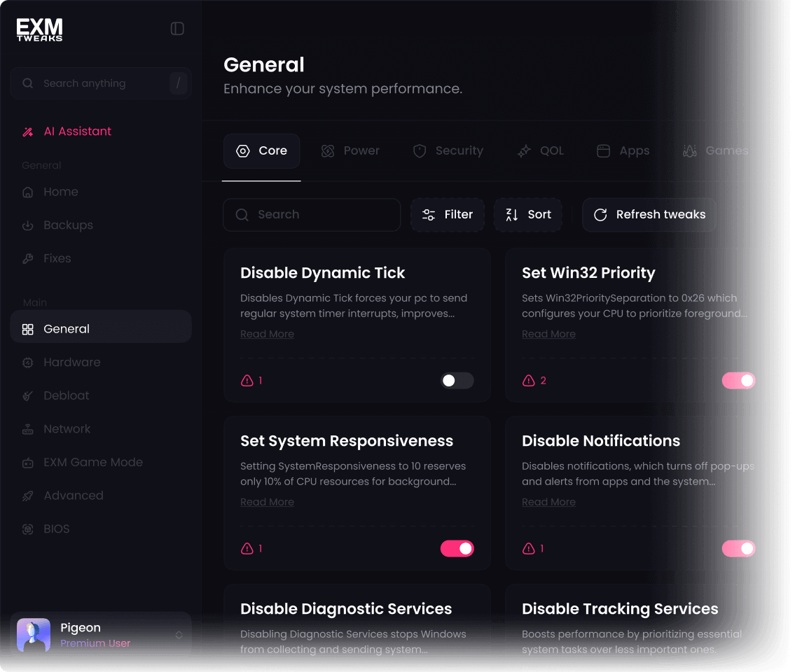Viewport: 809px width, 672px height.
Task: Switch to the Games tab
Action: pos(715,150)
